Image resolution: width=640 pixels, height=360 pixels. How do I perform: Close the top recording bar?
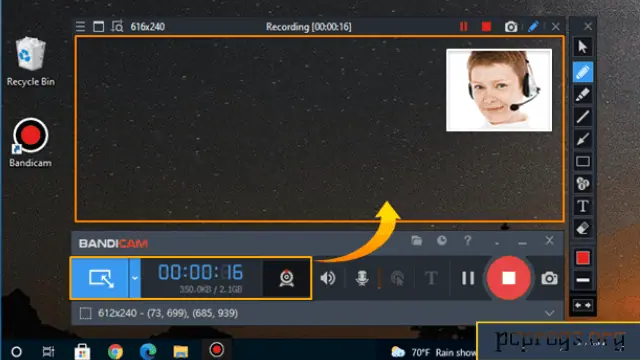tap(556, 27)
